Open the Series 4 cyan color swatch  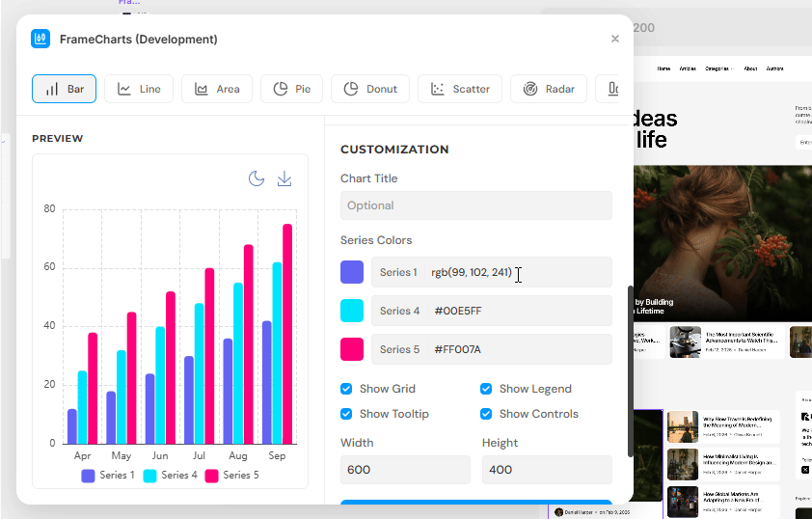tap(352, 311)
